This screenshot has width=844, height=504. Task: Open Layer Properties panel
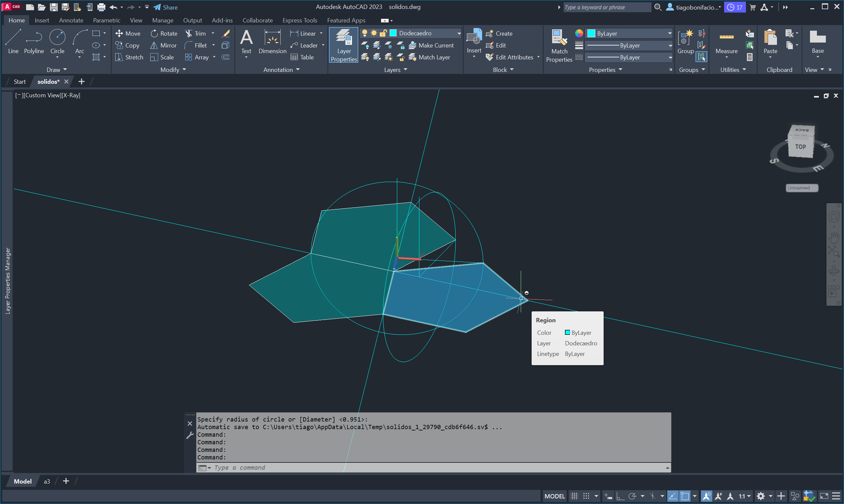344,45
